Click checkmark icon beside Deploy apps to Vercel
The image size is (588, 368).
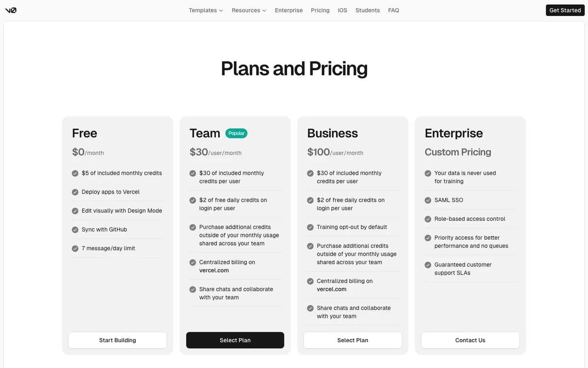[75, 192]
